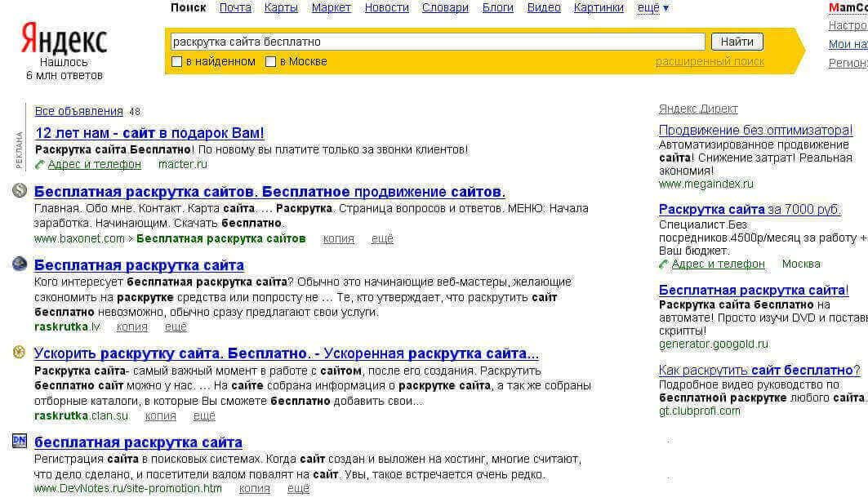The image size is (868, 502).
Task: Open the "расширенный поиск" link
Action: click(710, 62)
